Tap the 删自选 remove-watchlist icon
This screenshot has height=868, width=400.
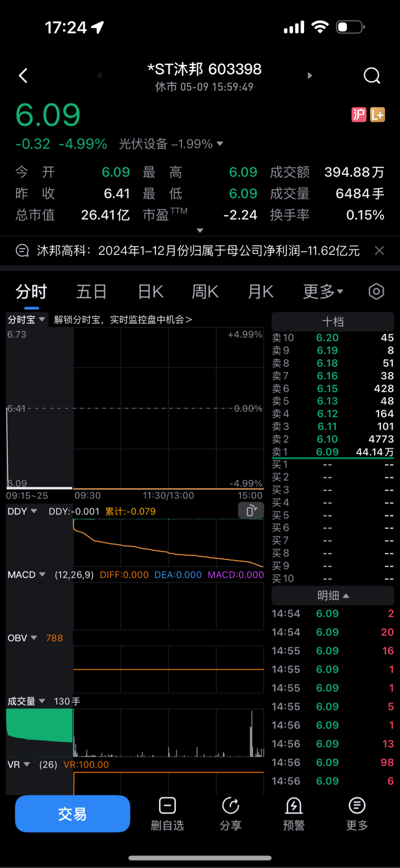click(167, 805)
